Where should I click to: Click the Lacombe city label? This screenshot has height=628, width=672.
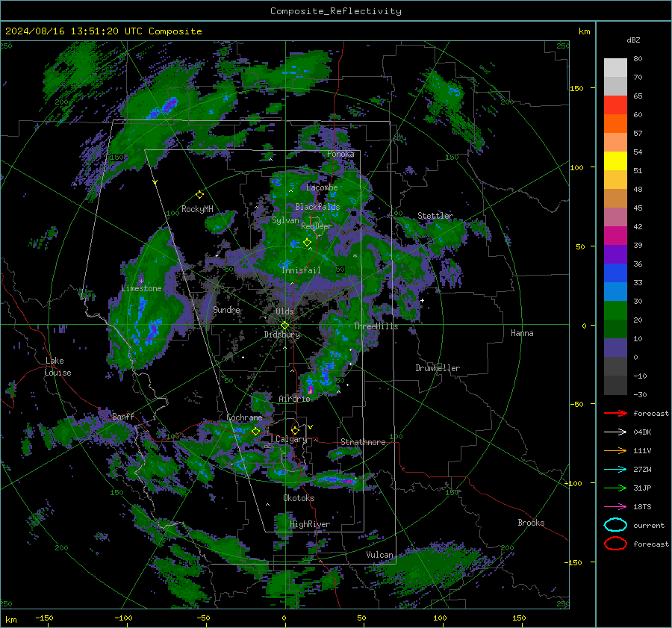point(322,187)
